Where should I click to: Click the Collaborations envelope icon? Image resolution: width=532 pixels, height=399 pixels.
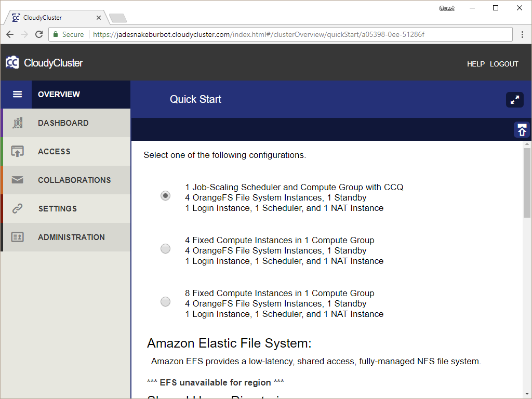tap(16, 180)
